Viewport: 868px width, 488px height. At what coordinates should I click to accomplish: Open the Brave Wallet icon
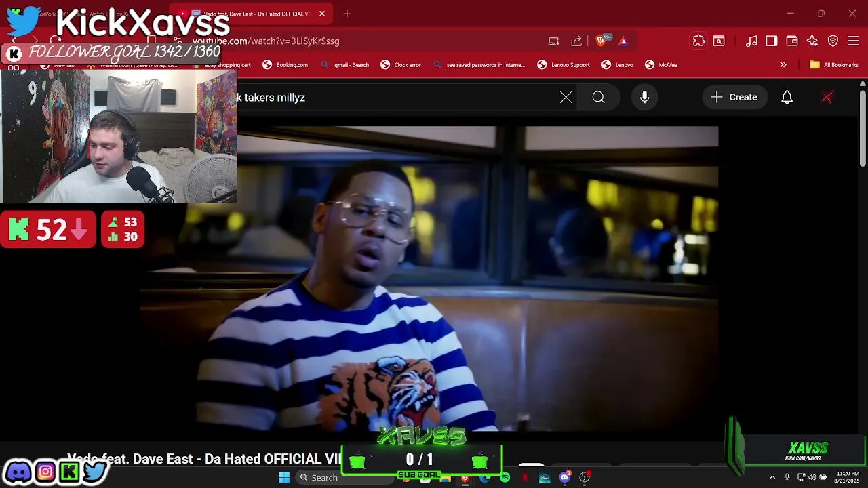[792, 41]
